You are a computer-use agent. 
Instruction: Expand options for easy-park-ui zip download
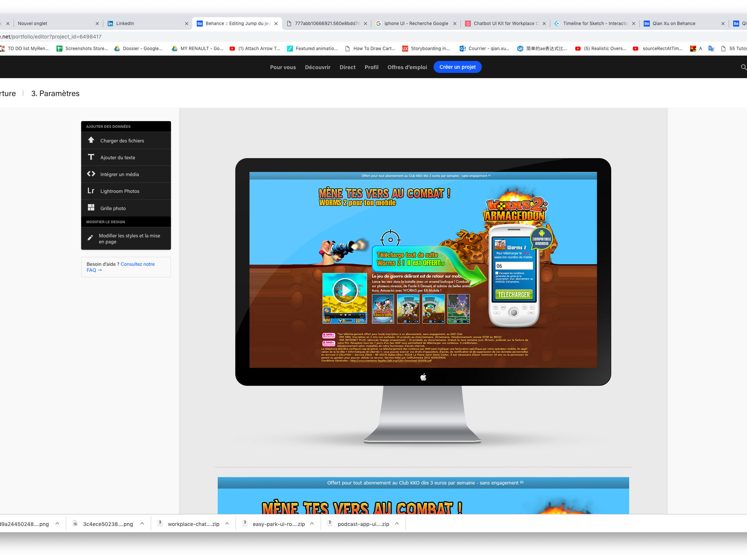[x=312, y=524]
